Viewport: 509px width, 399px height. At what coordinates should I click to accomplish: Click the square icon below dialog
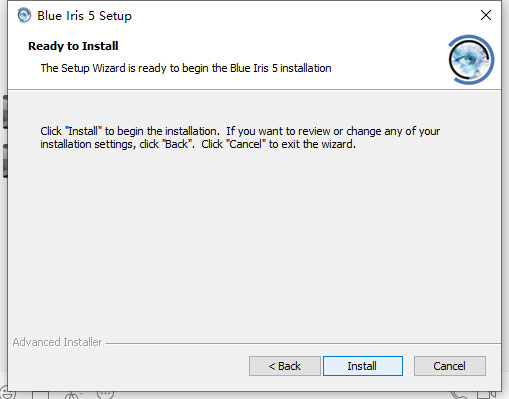coord(40,395)
